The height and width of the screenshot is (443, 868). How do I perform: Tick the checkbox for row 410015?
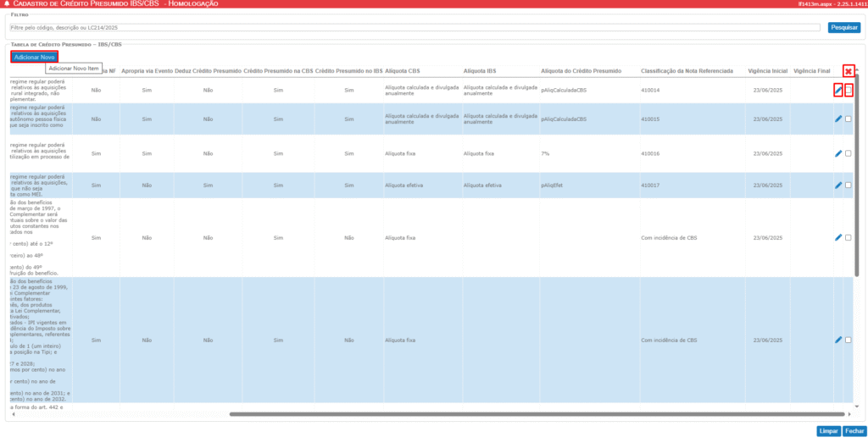849,119
